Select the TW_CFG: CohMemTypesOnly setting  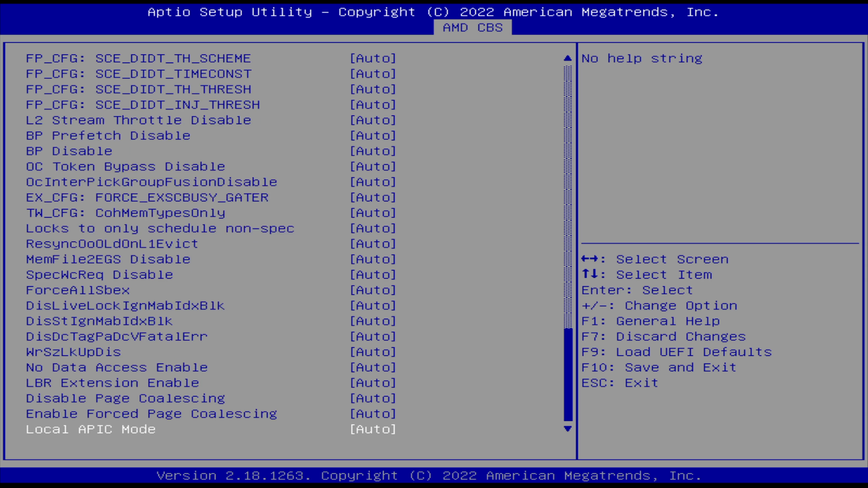(x=126, y=213)
